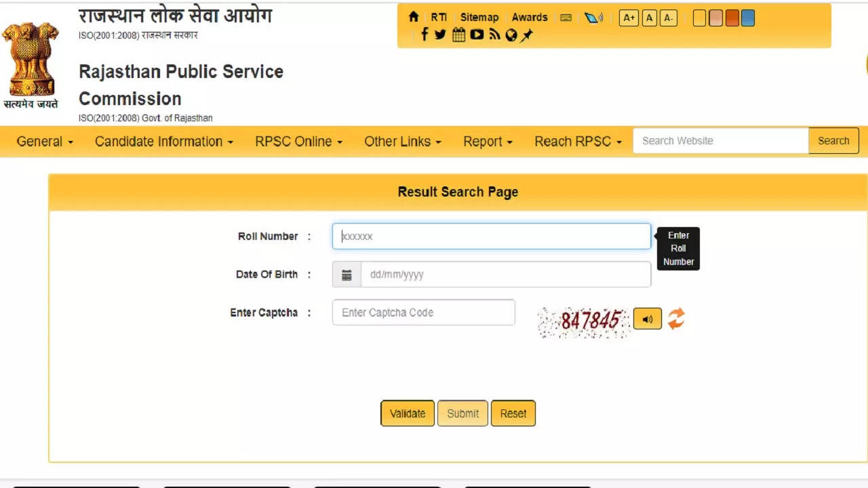Go to the home page icon
This screenshot has width=868, height=488.
414,18
